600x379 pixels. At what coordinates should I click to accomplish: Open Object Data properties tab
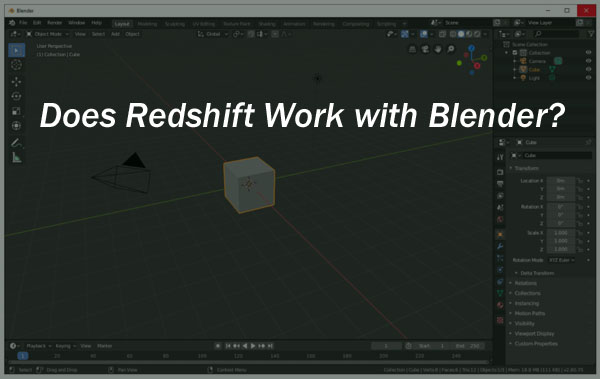[500, 293]
